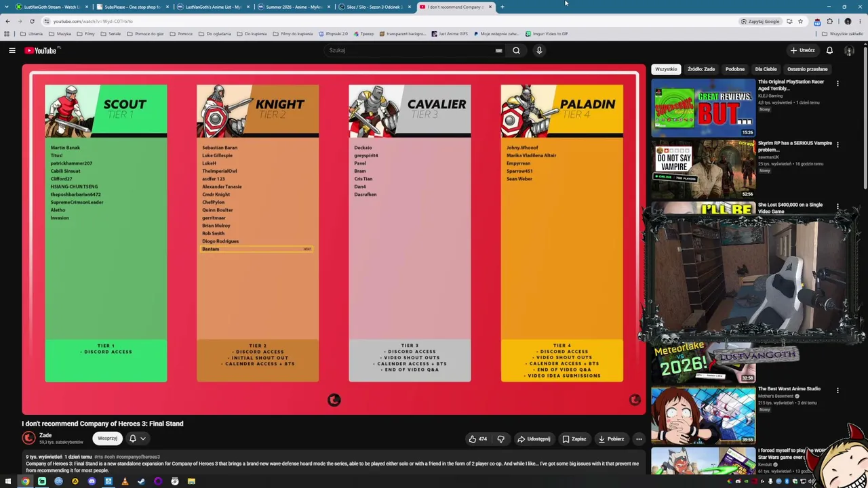Open channel watermark icon in video corner
This screenshot has height=488, width=868.
point(635,400)
